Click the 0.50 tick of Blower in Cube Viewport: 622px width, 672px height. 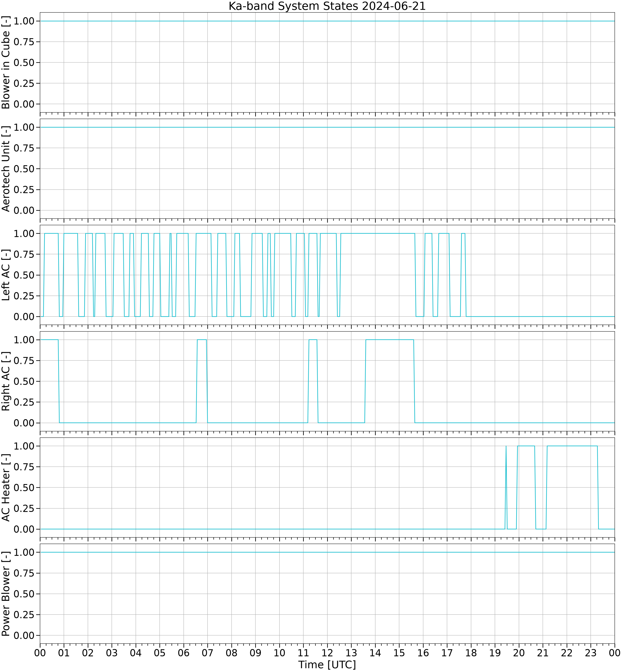[24, 63]
